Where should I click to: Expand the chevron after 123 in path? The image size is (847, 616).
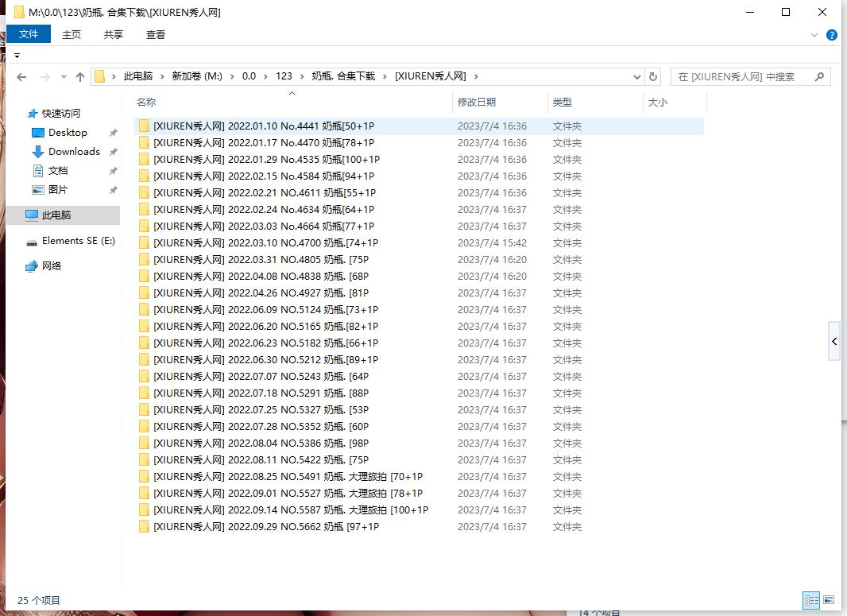(x=302, y=77)
